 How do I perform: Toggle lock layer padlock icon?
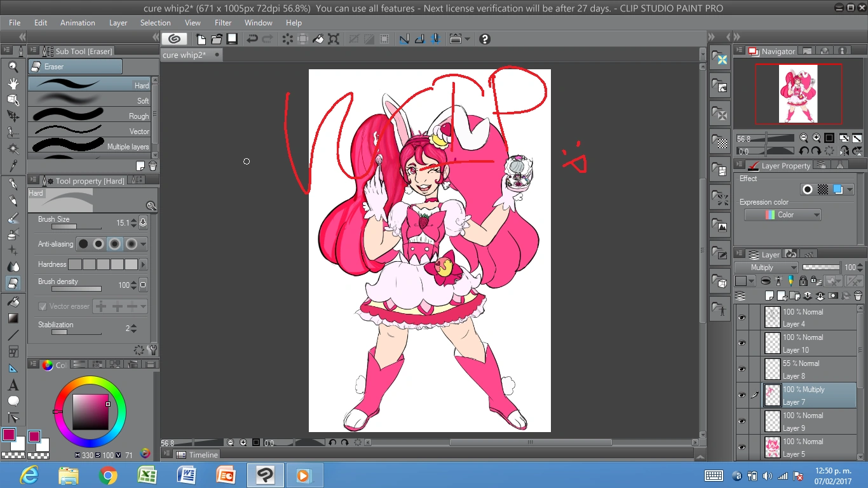(x=803, y=281)
